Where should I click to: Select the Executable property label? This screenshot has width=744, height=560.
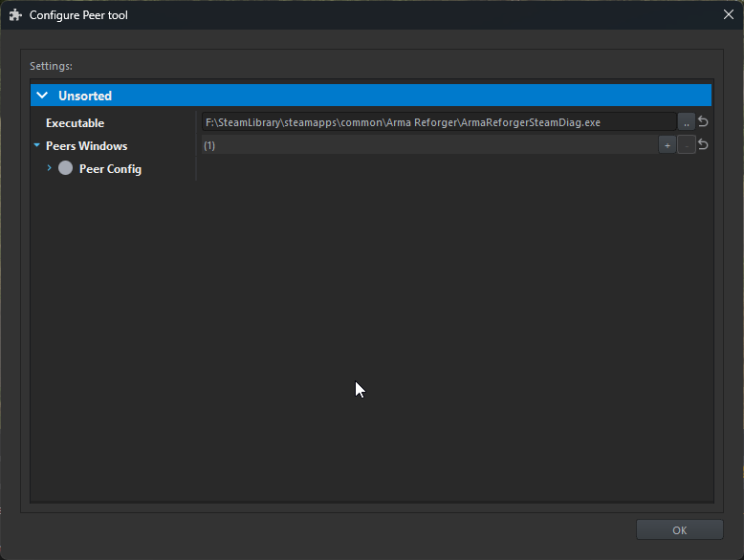(75, 123)
